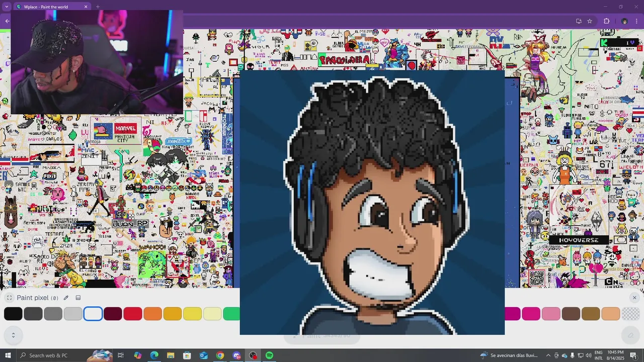The image size is (644, 362).
Task: Click the HOYOVERSE pixel art label
Action: [579, 240]
